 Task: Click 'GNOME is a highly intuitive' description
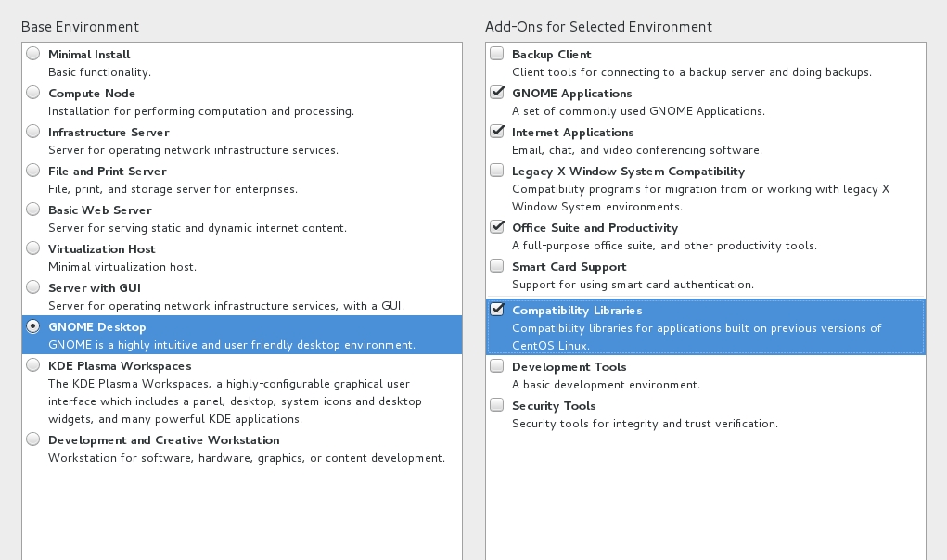[232, 345]
